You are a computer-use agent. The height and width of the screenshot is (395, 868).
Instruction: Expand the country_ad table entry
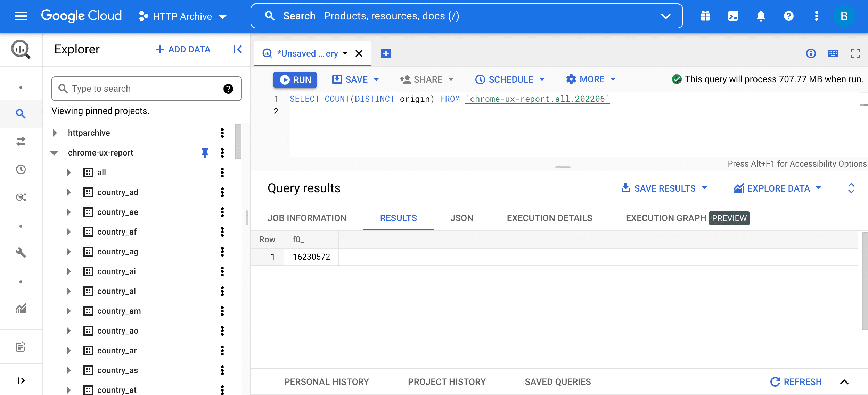(68, 192)
